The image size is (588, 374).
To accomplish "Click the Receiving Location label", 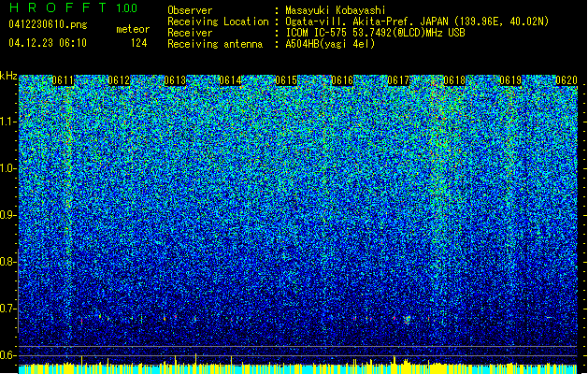I will 218,22.
